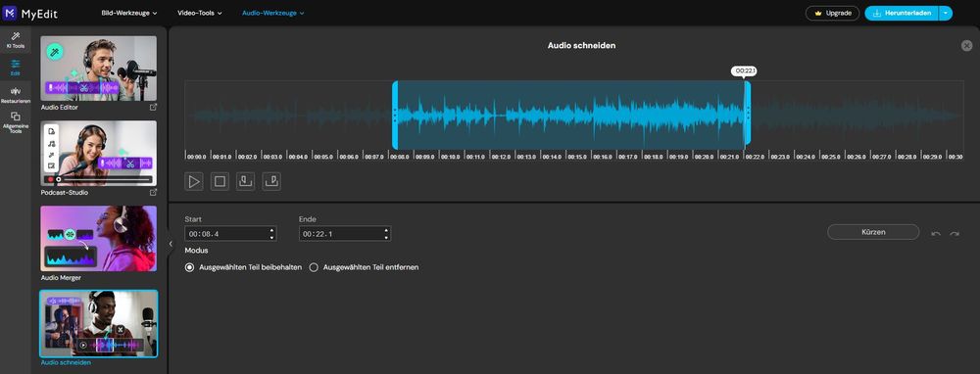This screenshot has height=374, width=980.
Task: Click the 00:25.0 timeline label
Action: (x=831, y=157)
